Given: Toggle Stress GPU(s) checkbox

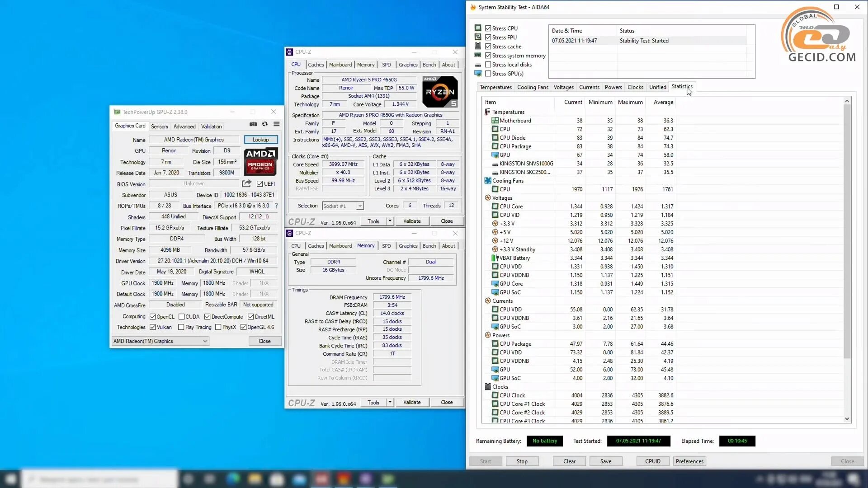Looking at the screenshot, I should click(488, 74).
